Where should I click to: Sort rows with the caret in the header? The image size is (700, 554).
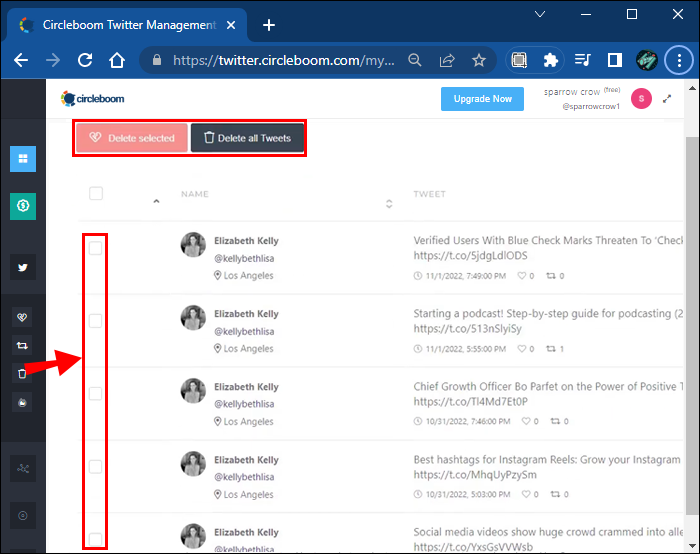tap(156, 201)
